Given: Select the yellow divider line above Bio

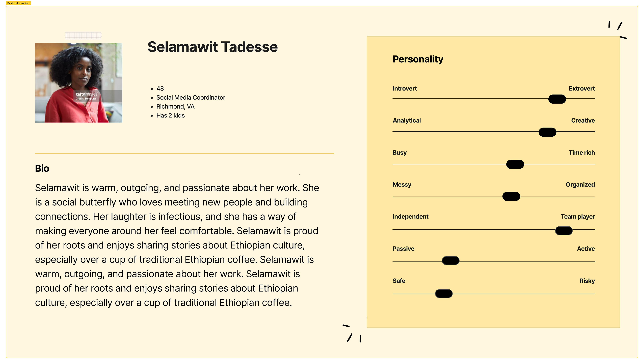Looking at the screenshot, I should [x=184, y=154].
